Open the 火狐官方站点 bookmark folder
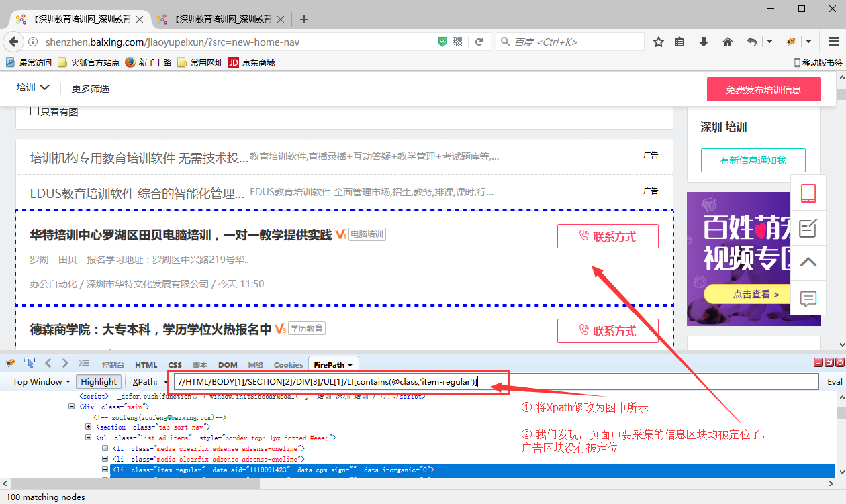This screenshot has height=504, width=846. coord(89,62)
